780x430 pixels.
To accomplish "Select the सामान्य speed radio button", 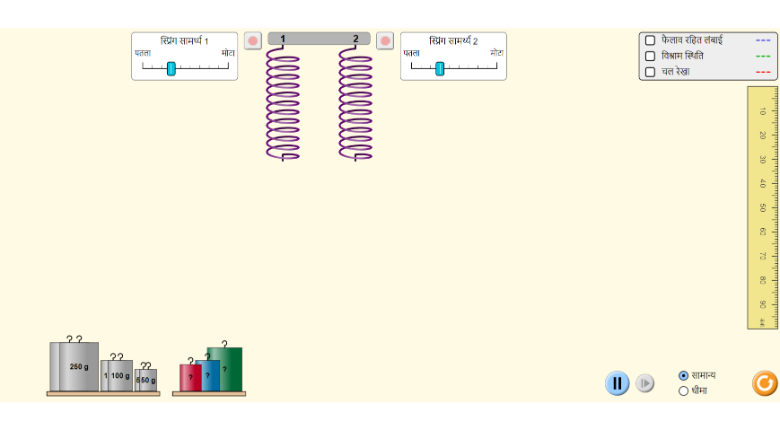I will (684, 376).
